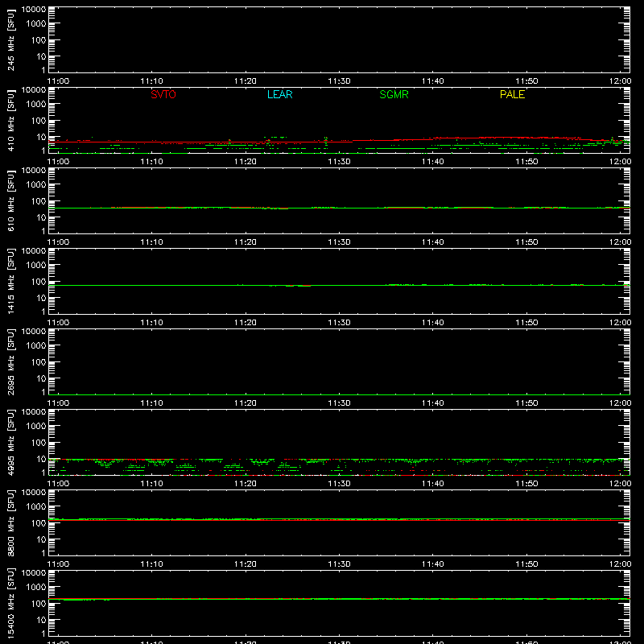Click 11:00 tick label below 245 MHz plot

tap(58, 81)
